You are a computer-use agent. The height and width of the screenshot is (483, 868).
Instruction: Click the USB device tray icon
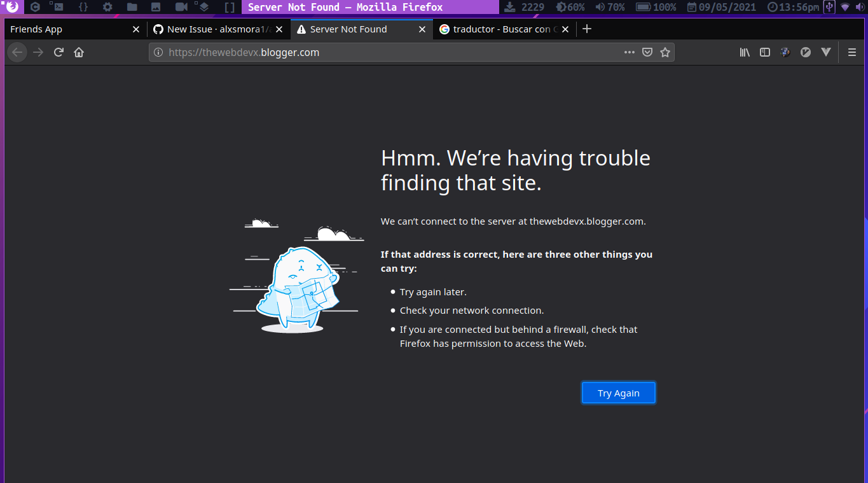[829, 7]
